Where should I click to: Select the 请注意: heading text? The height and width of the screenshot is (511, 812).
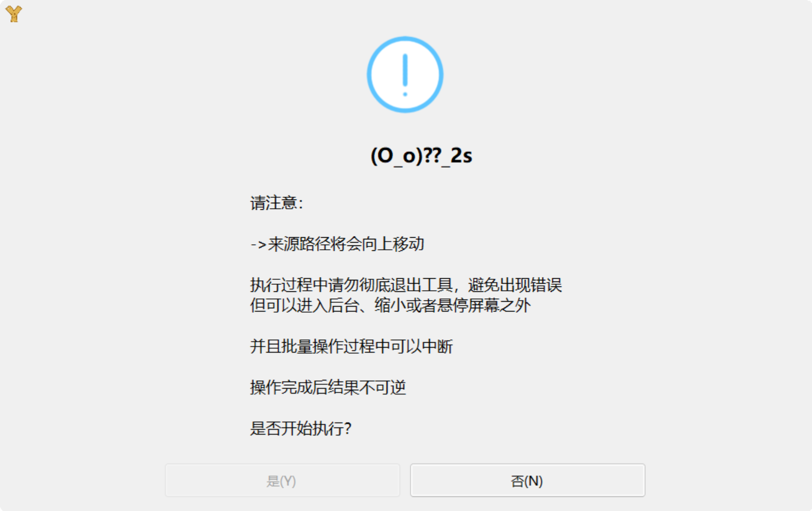click(x=277, y=203)
